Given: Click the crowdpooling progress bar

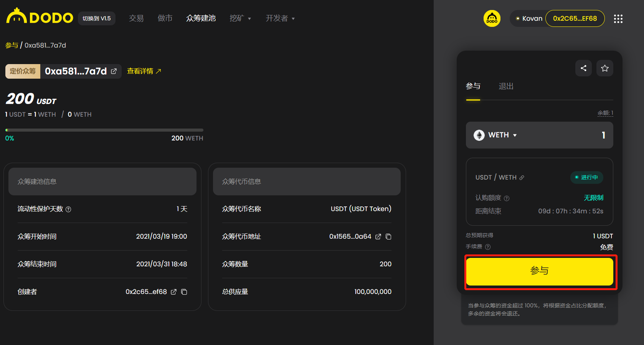Looking at the screenshot, I should (x=104, y=130).
